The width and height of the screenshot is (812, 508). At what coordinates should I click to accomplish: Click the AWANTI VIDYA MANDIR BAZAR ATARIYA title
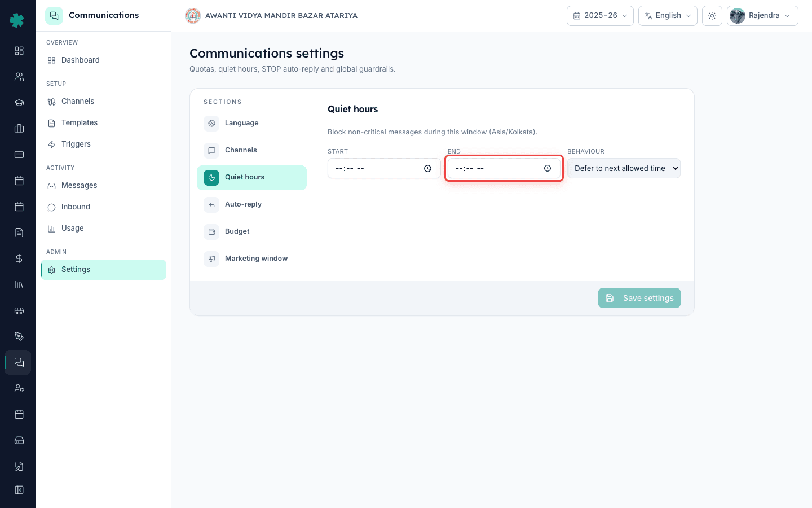(281, 16)
